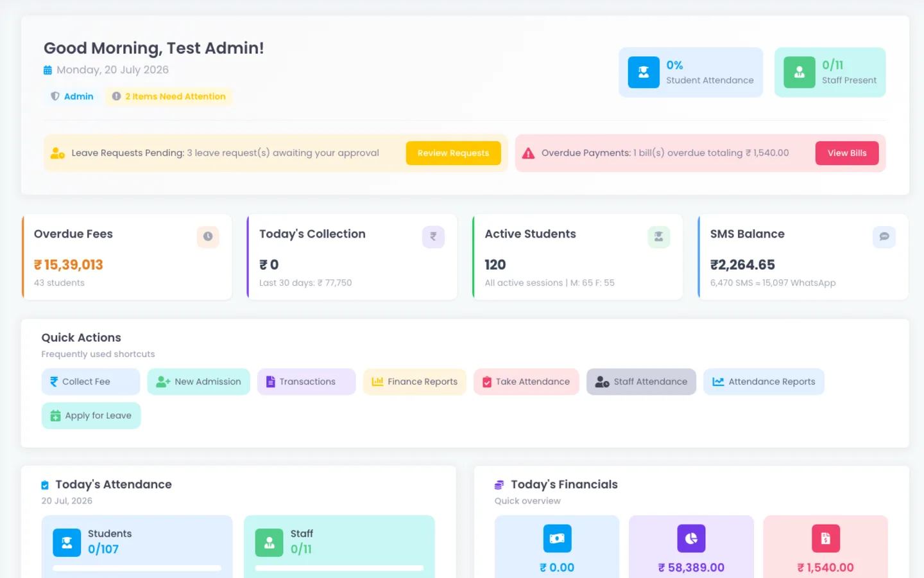Open the Collect Fee shortcut

pyautogui.click(x=90, y=381)
